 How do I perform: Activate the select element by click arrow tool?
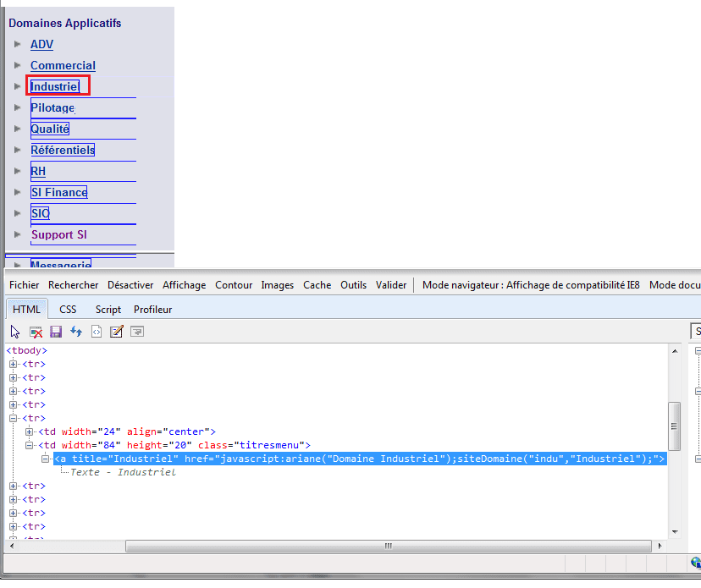click(15, 332)
